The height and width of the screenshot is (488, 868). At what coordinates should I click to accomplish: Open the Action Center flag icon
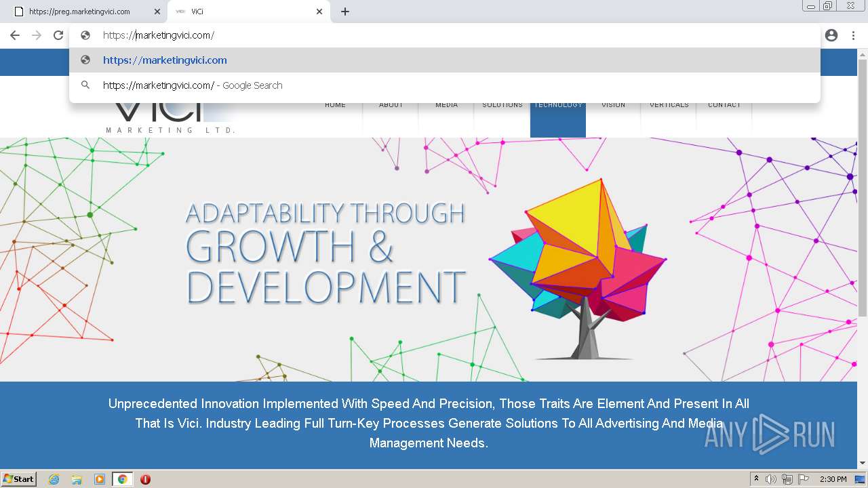coord(804,479)
